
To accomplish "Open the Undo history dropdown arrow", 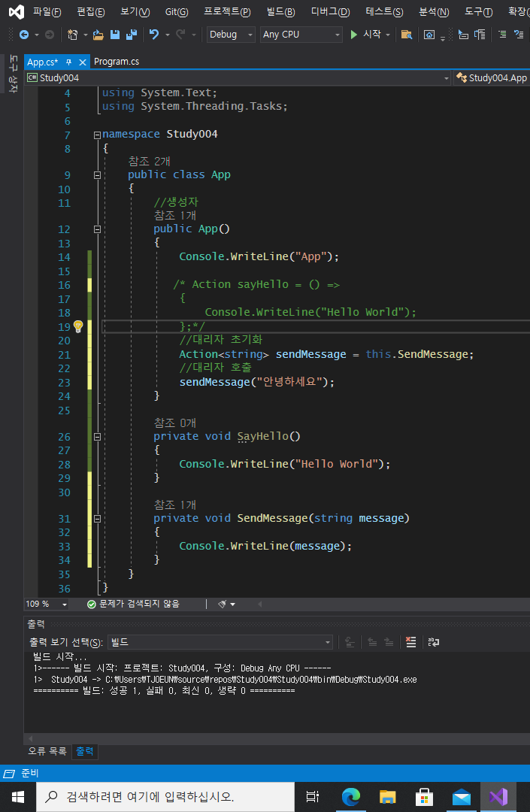I will 167,35.
